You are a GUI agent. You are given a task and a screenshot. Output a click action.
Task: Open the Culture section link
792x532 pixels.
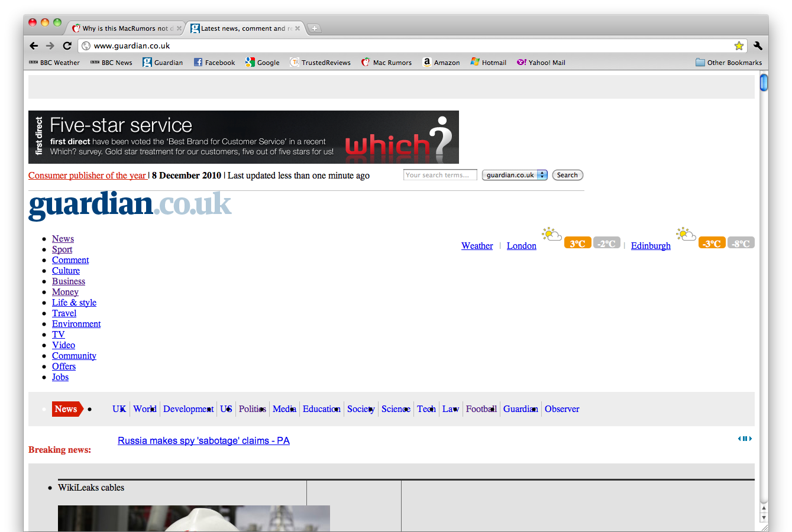point(66,271)
